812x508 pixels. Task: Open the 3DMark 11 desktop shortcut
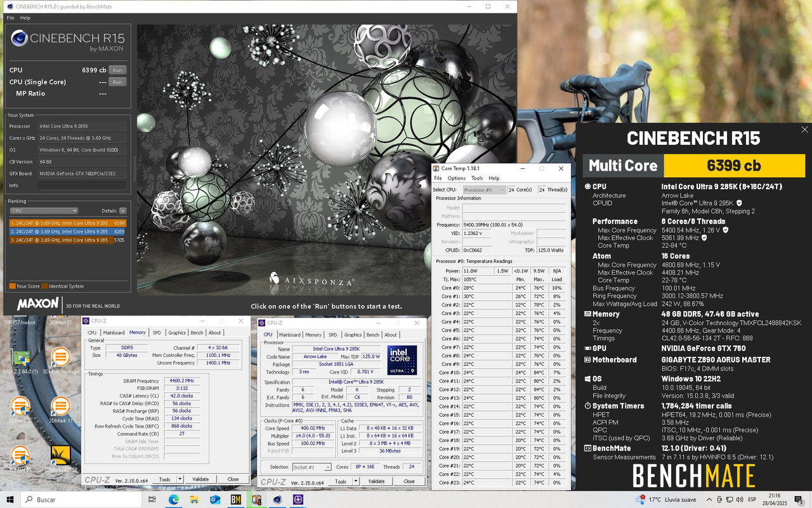pos(60,409)
